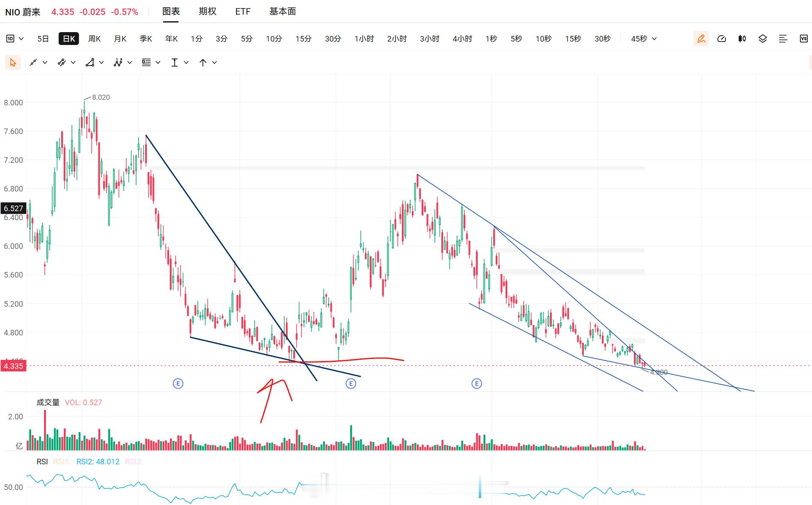
Task: Click the candlestick chart style icon
Action: point(742,39)
